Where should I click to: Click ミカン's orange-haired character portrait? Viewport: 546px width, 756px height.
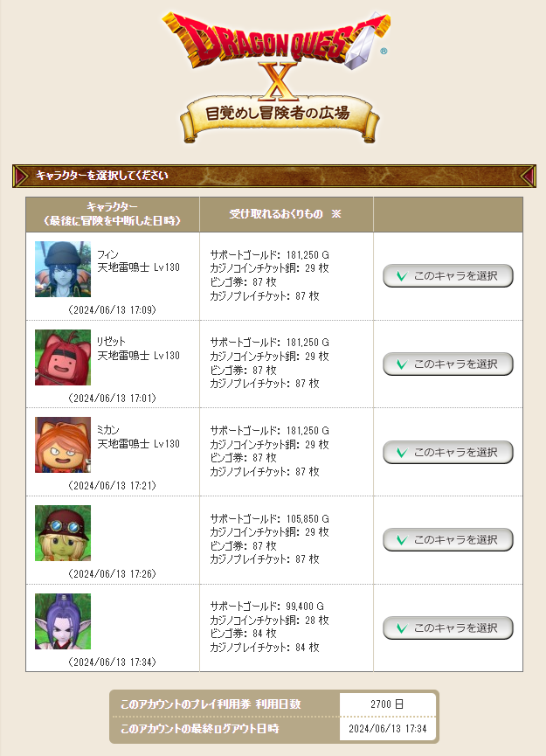point(63,445)
